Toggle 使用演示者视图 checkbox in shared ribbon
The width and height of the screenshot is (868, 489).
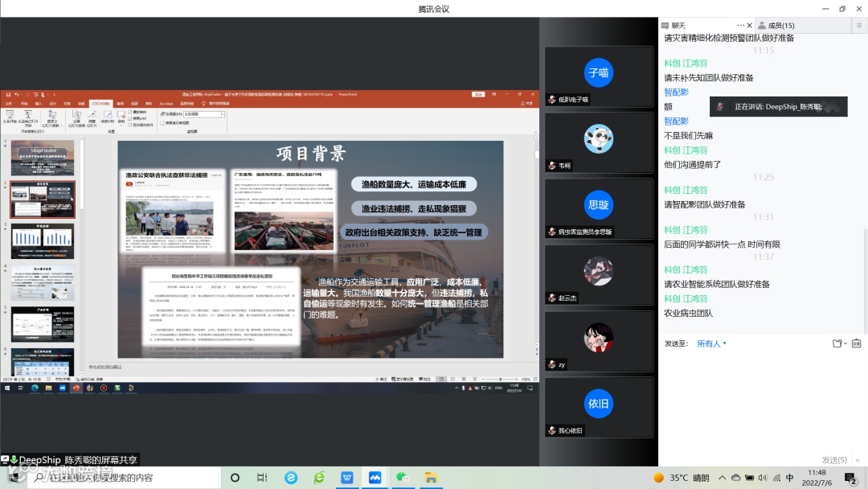click(x=162, y=123)
